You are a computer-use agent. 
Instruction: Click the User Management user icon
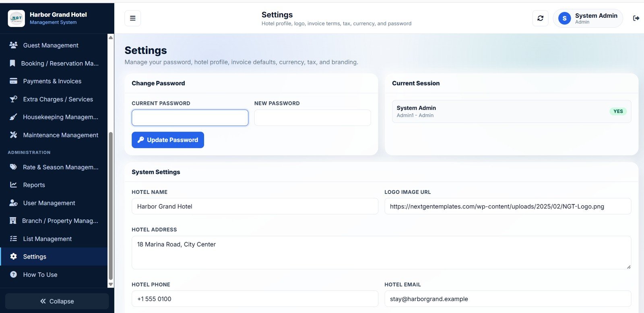[13, 203]
